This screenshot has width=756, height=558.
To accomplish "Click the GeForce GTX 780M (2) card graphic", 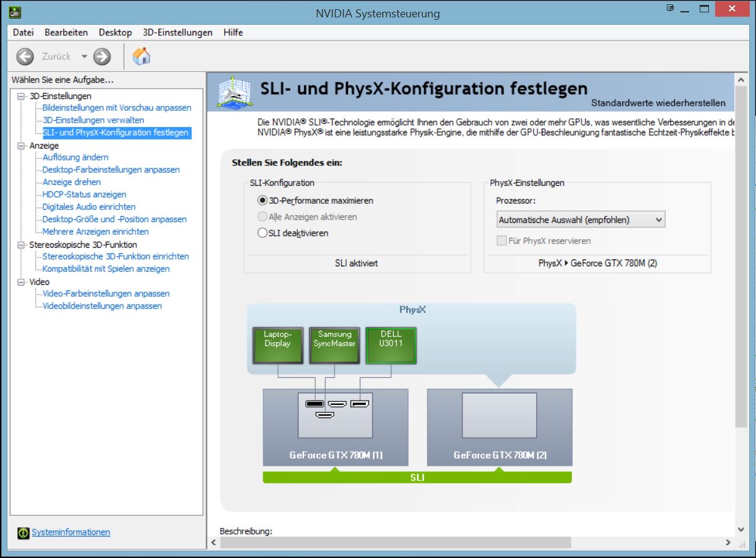I will 500,427.
